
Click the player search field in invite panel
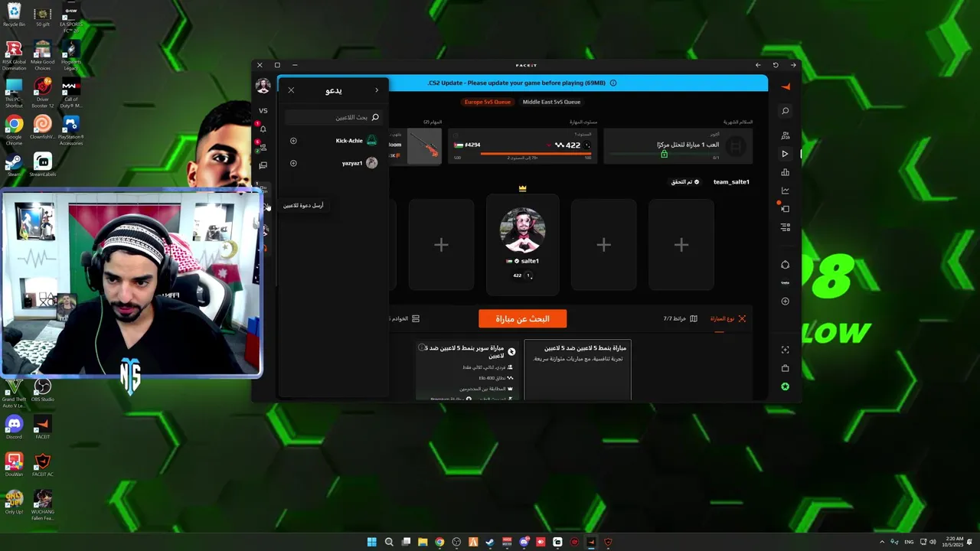point(333,117)
